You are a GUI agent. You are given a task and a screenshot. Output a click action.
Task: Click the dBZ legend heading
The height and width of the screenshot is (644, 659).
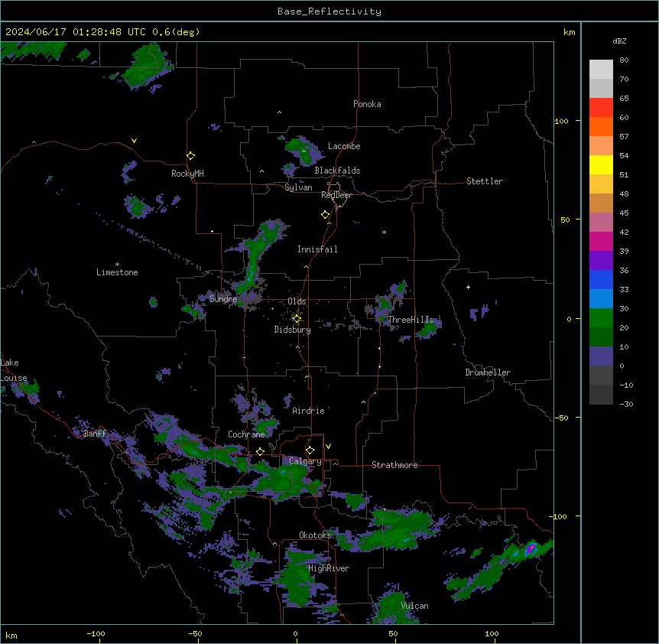619,41
